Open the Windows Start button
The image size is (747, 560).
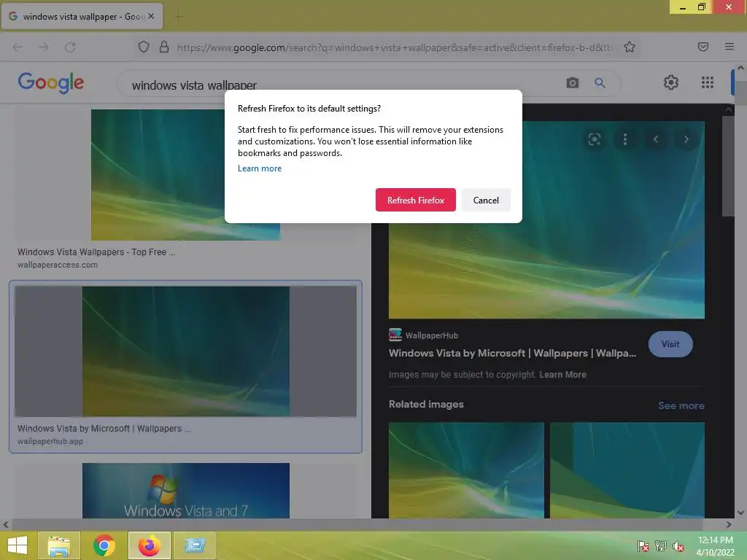tap(18, 545)
